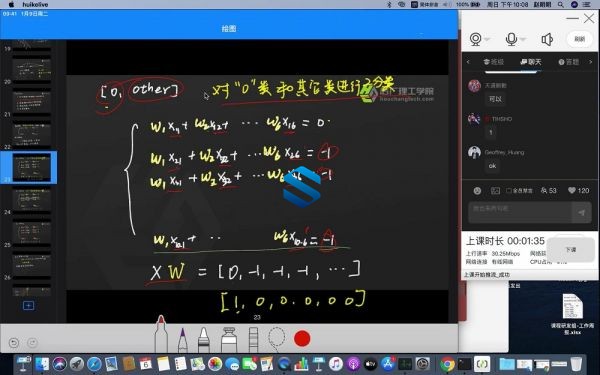The width and height of the screenshot is (600, 375).
Task: Choose the crayon drawing tool
Action: 204,340
